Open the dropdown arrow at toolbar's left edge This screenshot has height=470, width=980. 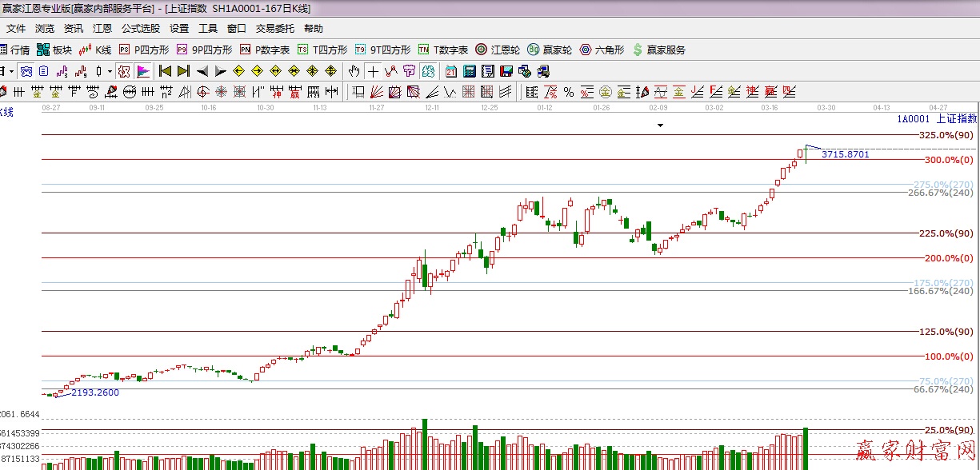pyautogui.click(x=11, y=71)
